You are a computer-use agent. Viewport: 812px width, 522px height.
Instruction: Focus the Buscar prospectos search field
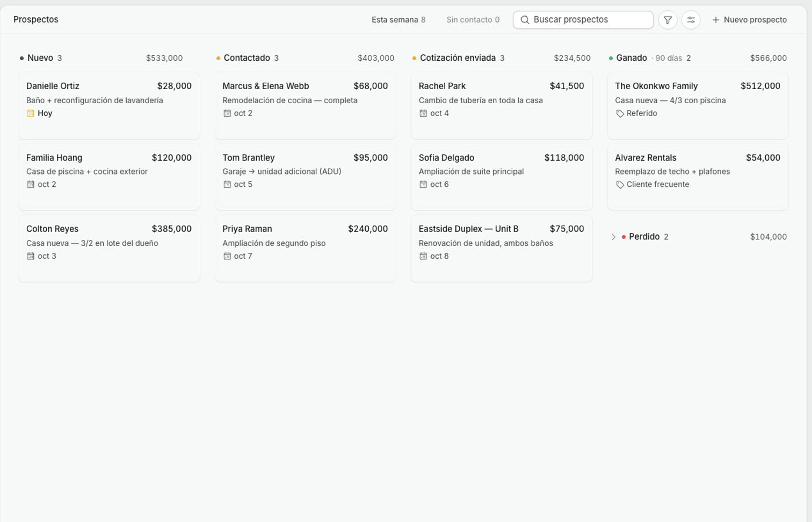(x=583, y=20)
